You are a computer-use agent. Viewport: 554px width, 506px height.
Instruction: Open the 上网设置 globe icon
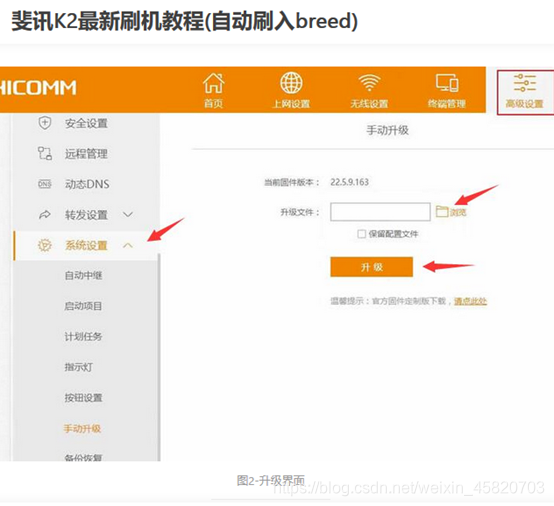point(291,83)
